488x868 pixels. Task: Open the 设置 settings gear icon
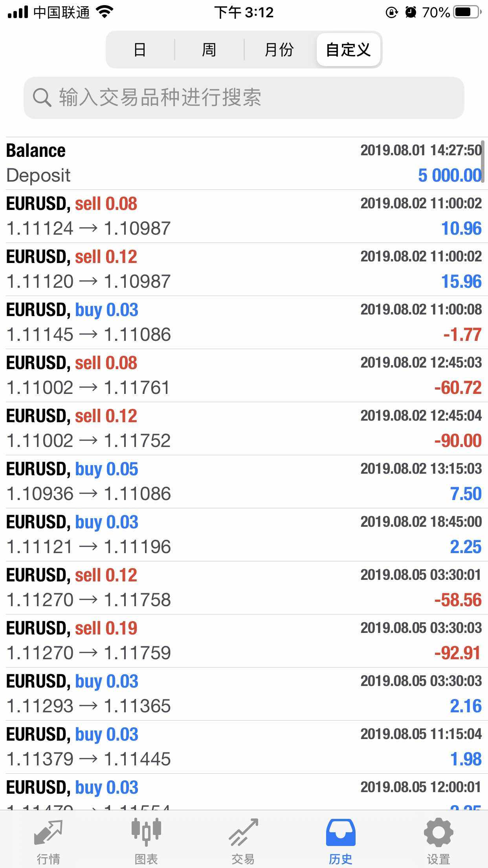[438, 833]
